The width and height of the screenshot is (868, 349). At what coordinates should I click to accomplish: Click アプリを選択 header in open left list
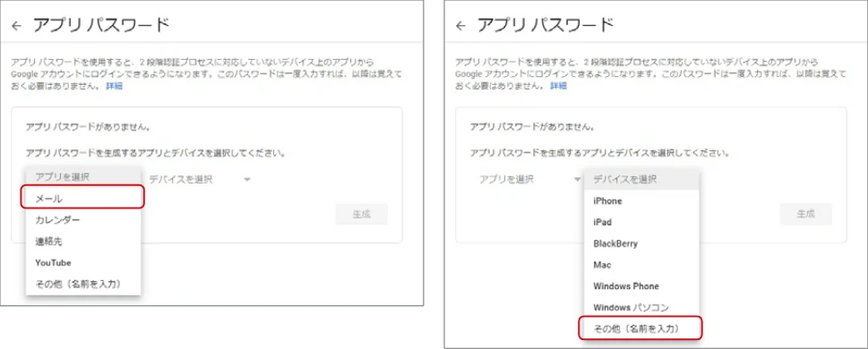pyautogui.click(x=83, y=177)
